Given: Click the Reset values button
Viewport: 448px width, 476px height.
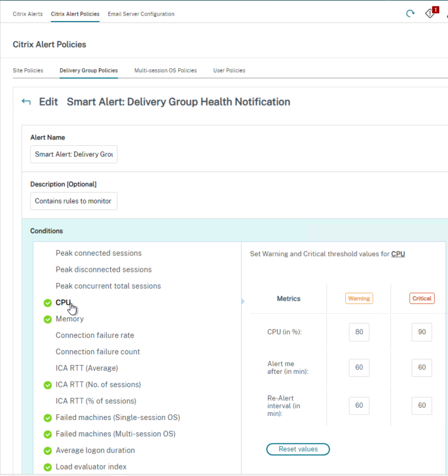Looking at the screenshot, I should tap(298, 449).
